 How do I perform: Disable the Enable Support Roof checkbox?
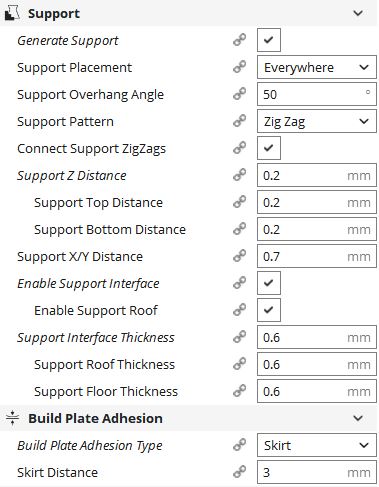269,310
